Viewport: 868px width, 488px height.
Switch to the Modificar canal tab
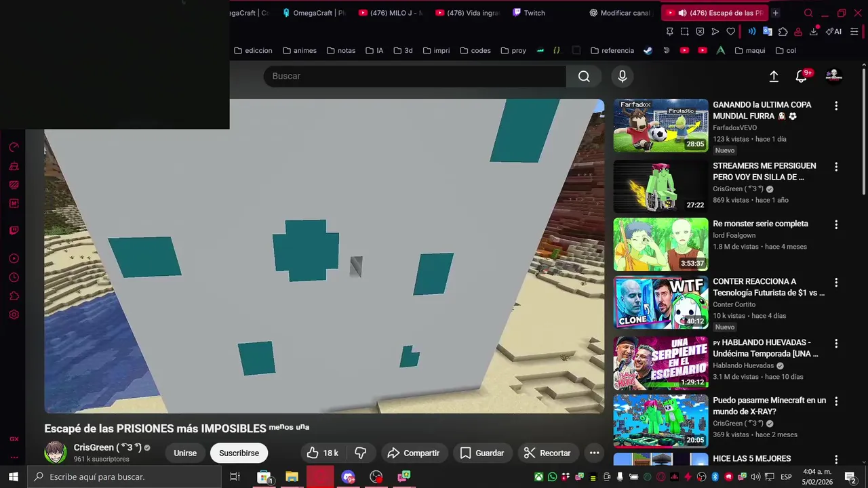point(619,13)
